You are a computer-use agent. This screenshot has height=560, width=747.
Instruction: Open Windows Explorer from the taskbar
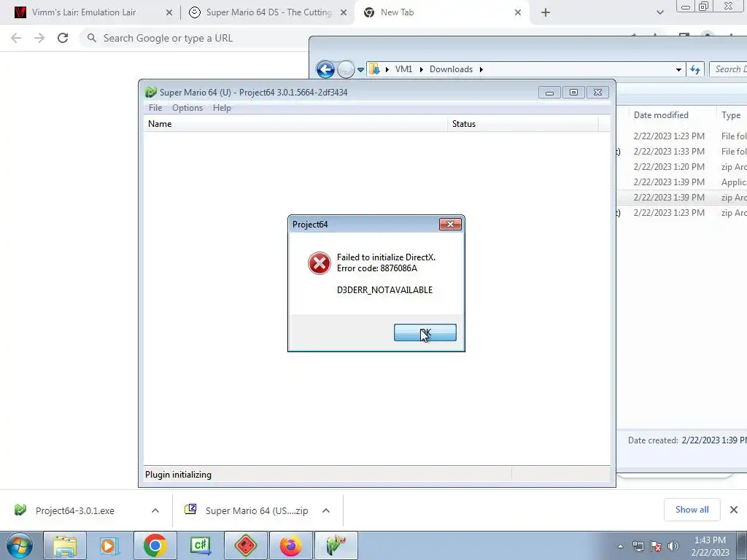[65, 545]
